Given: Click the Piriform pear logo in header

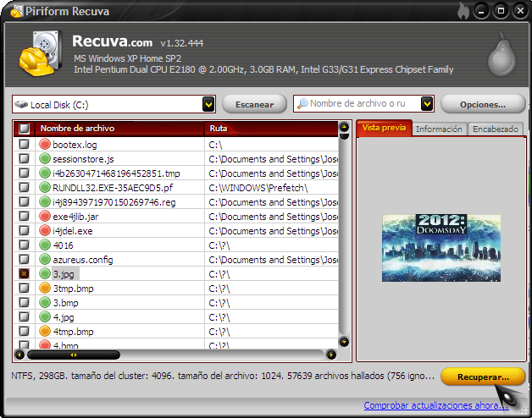Looking at the screenshot, I should [x=502, y=54].
